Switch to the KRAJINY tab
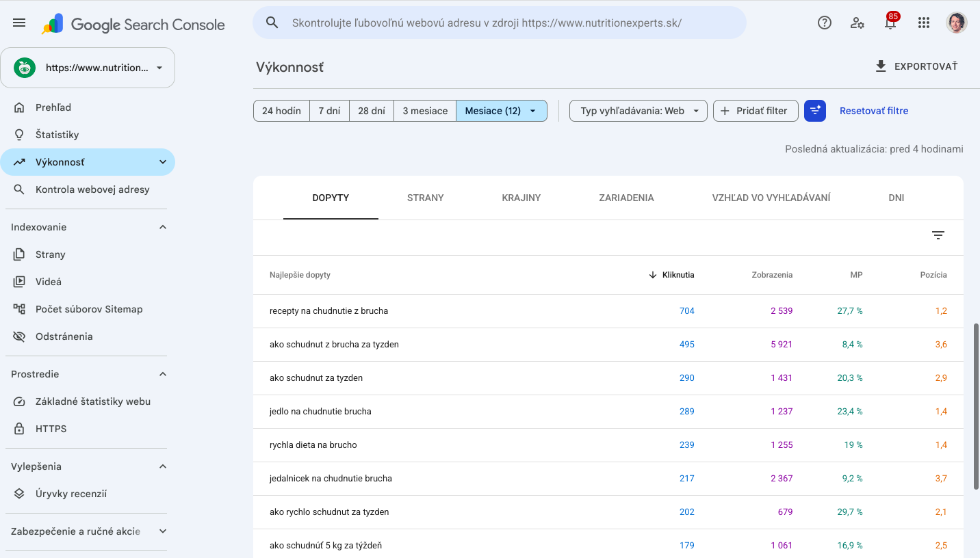This screenshot has height=558, width=980. point(521,198)
